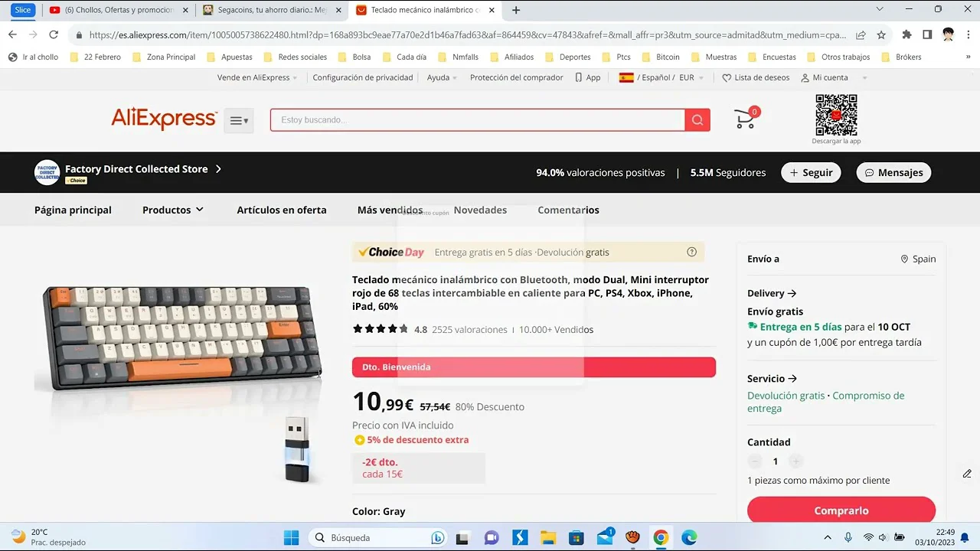980x551 pixels.
Task: Open Microsoft Edge from the taskbar
Action: [x=689, y=537]
